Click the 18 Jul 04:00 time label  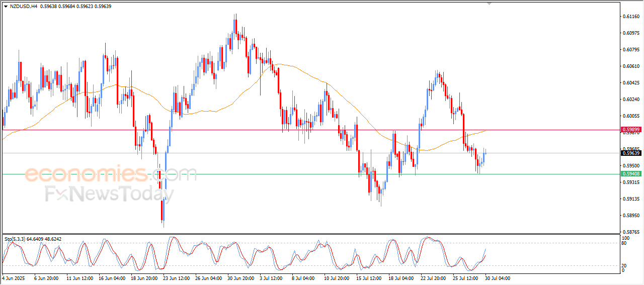click(401, 278)
